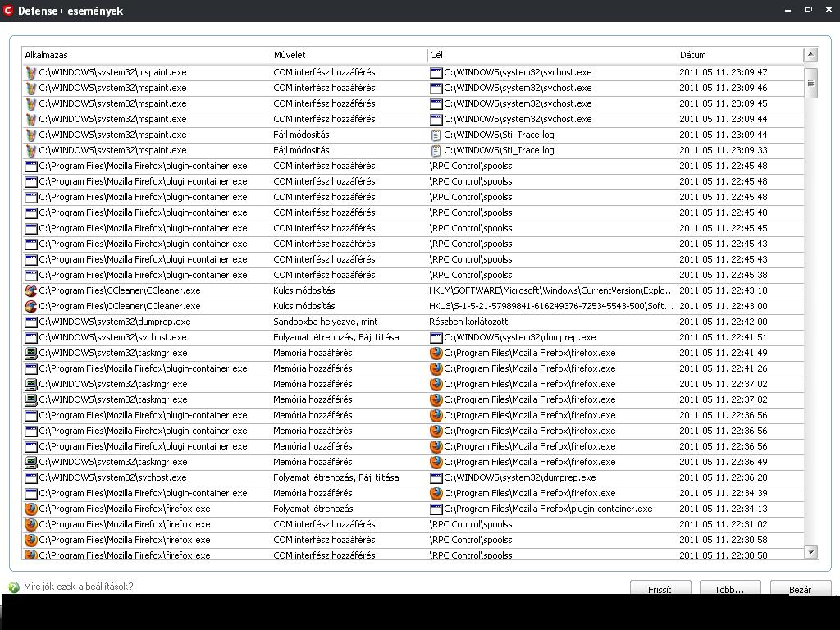Open more options with the Több... button
Viewport: 840px width, 630px height.
tap(729, 587)
